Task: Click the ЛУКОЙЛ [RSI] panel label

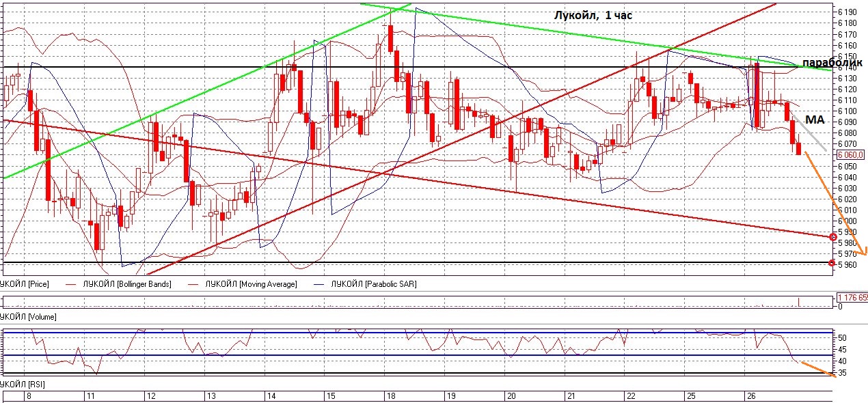Action: pyautogui.click(x=23, y=385)
